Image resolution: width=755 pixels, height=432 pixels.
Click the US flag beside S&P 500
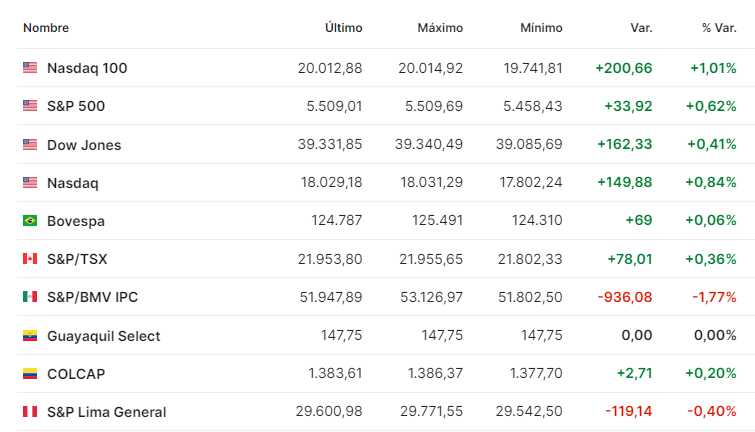click(x=30, y=105)
